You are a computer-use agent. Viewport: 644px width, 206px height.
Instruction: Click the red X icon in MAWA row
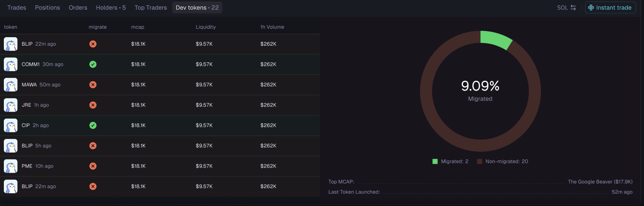[x=93, y=85]
